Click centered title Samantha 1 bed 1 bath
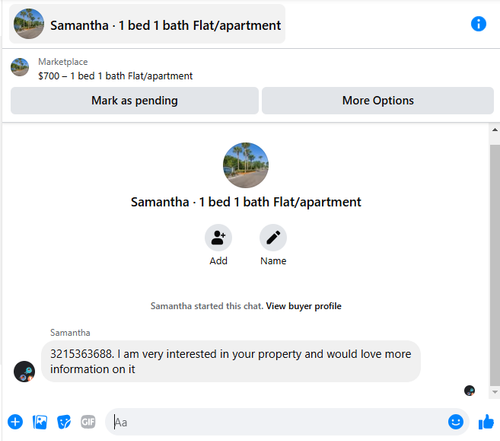The width and height of the screenshot is (500, 441). point(246,202)
